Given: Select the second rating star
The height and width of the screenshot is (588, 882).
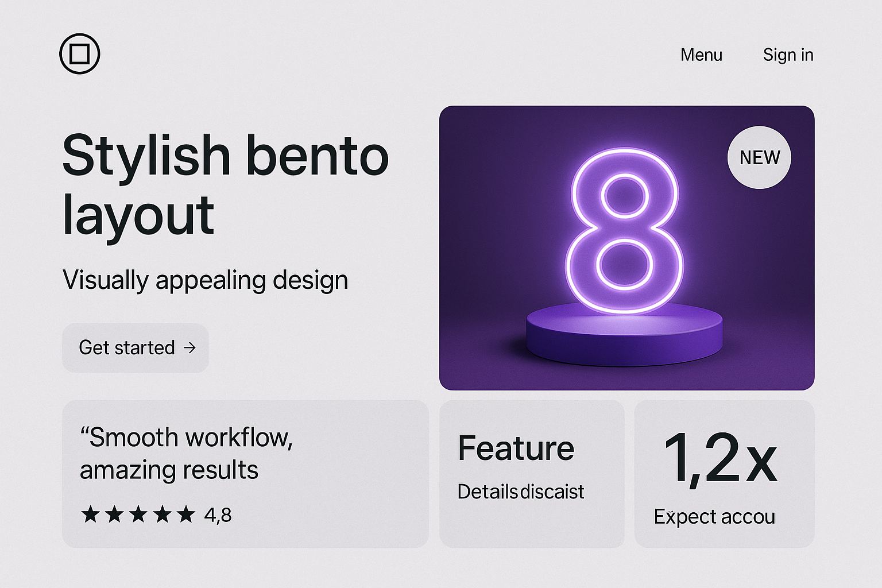Looking at the screenshot, I should click(114, 514).
